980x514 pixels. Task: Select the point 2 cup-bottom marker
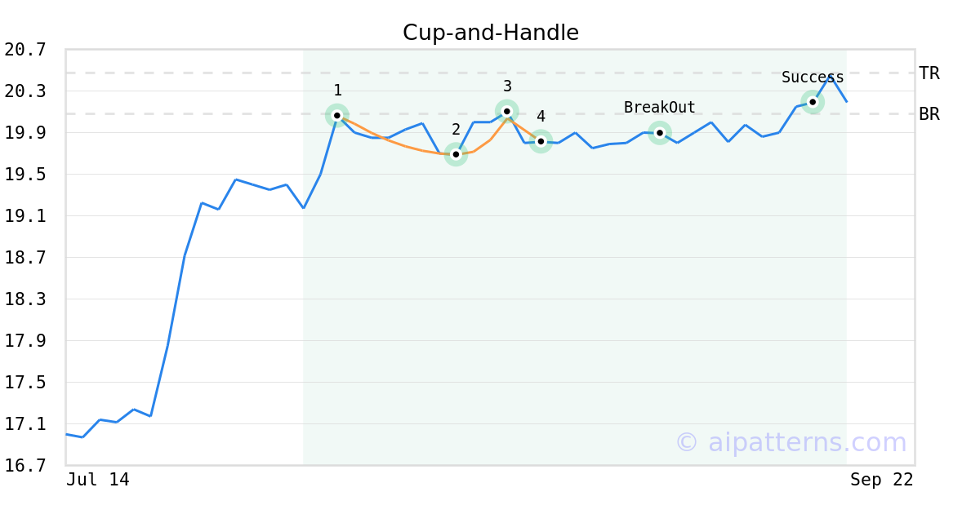pyautogui.click(x=456, y=154)
